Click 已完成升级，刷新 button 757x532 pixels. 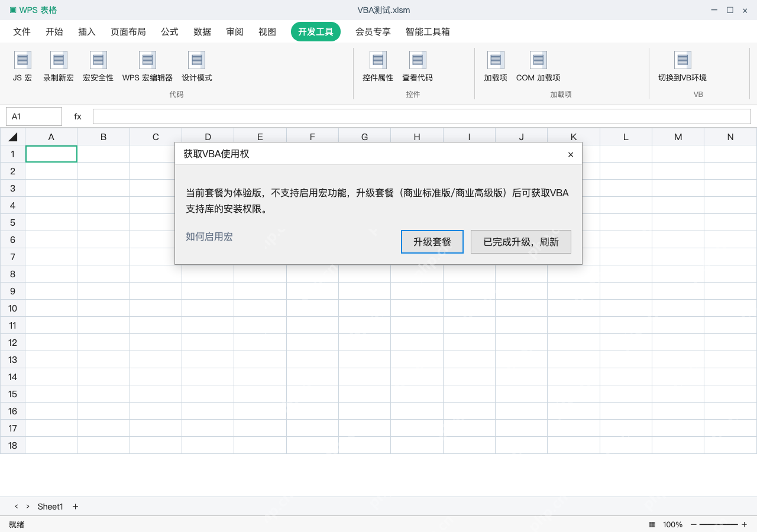pos(521,242)
